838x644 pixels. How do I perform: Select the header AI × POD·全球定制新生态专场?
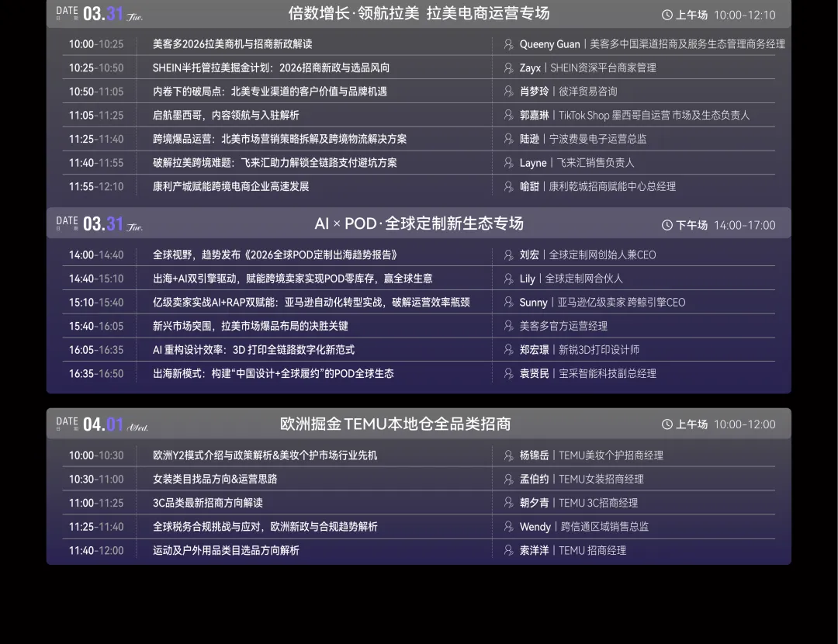(419, 223)
